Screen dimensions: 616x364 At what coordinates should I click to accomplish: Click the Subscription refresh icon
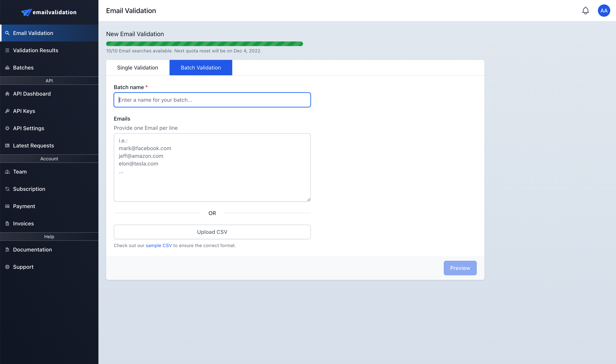(x=7, y=189)
